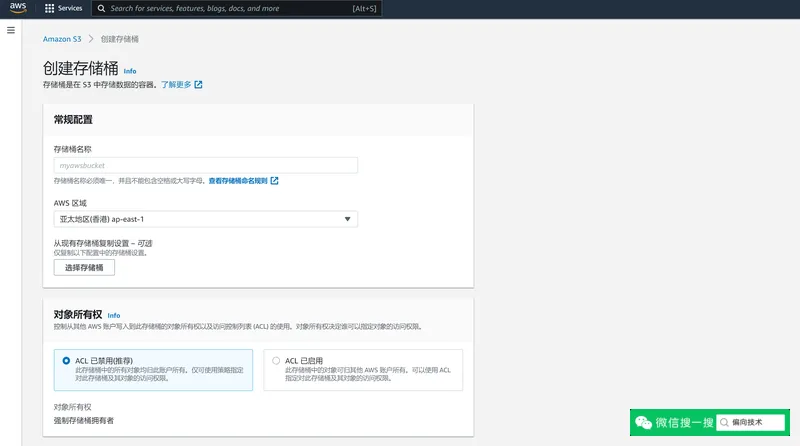Open the AWS 区域 dropdown
Screen dimensions: 800x446
206,219
